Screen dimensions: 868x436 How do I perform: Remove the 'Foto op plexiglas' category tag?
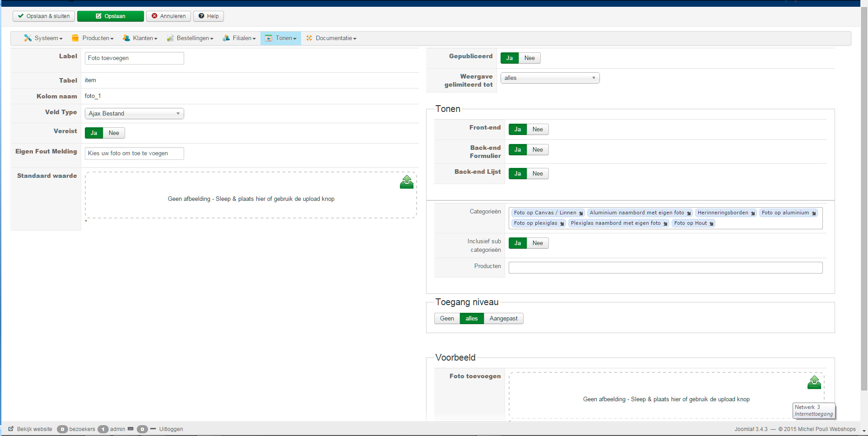(x=562, y=223)
